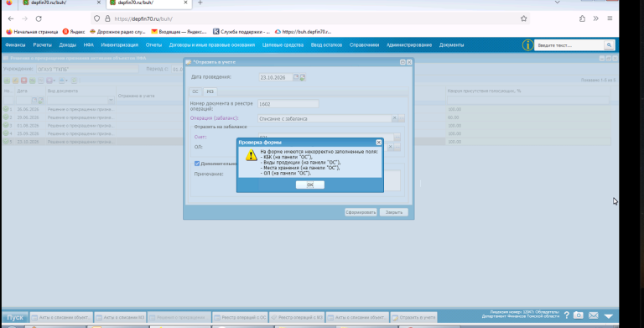Image resolution: width=644 pixels, height=328 pixels.
Task: Open the Документы menu
Action: coord(451,44)
